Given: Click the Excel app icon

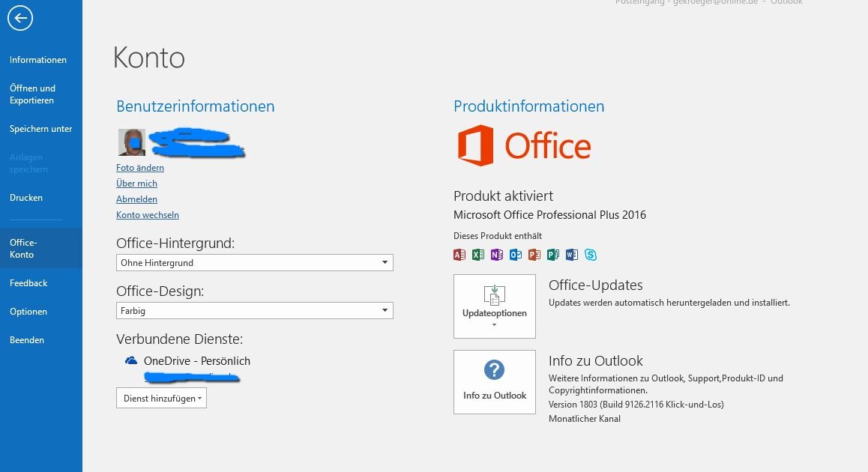Looking at the screenshot, I should coord(478,255).
